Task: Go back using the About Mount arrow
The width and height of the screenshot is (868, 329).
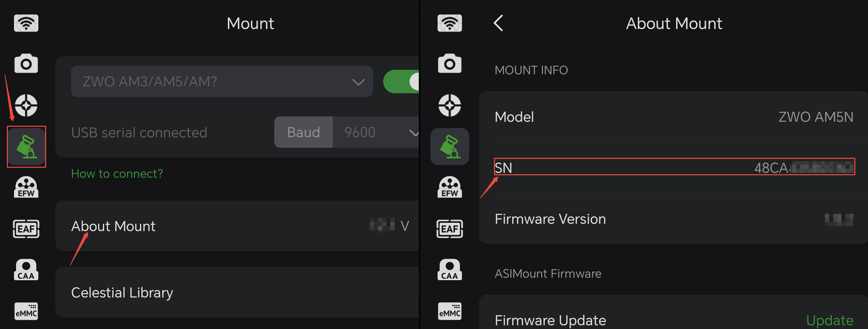Action: (x=499, y=23)
